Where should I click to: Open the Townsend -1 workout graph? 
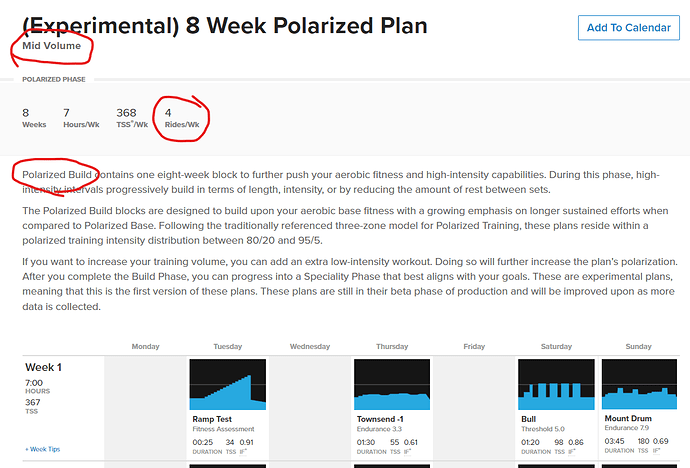pos(392,384)
